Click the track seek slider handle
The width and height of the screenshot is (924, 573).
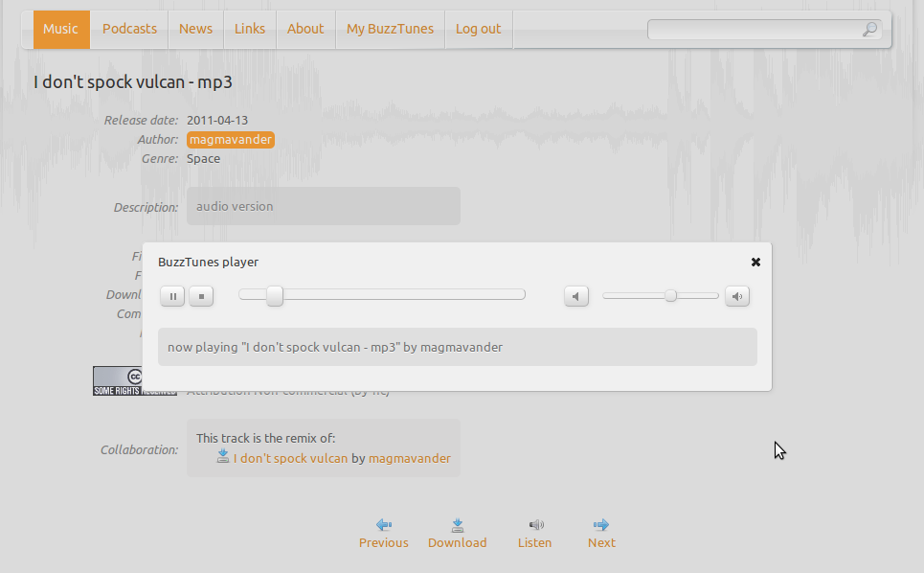click(x=275, y=295)
